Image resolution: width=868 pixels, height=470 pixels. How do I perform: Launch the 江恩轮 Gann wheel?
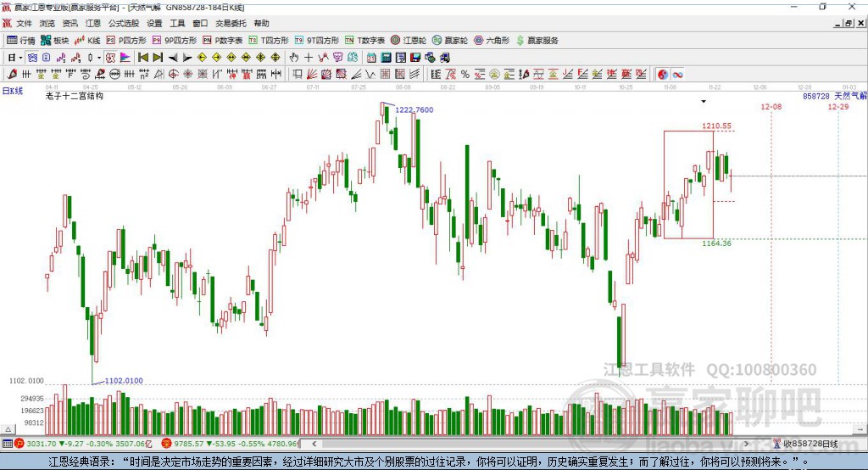click(x=409, y=41)
